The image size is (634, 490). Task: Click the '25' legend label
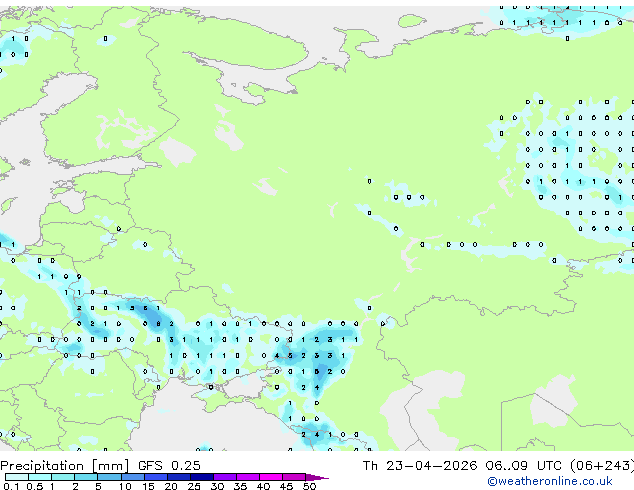[194, 486]
